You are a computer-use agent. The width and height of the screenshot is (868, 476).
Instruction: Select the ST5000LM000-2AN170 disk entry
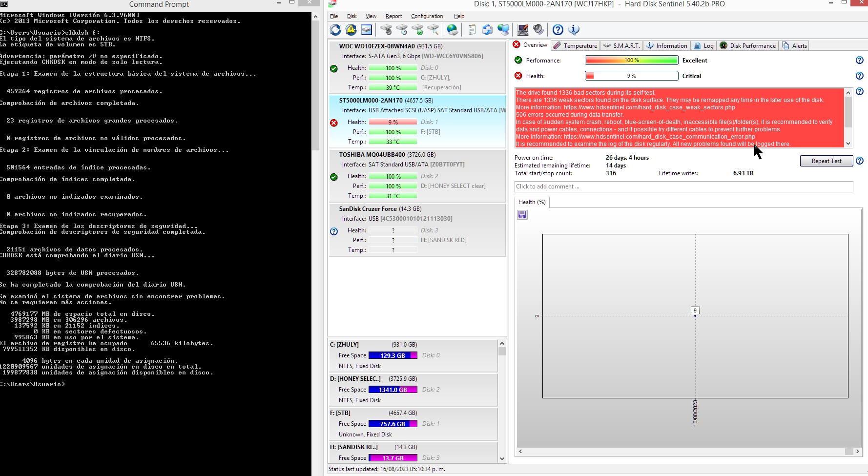click(417, 122)
